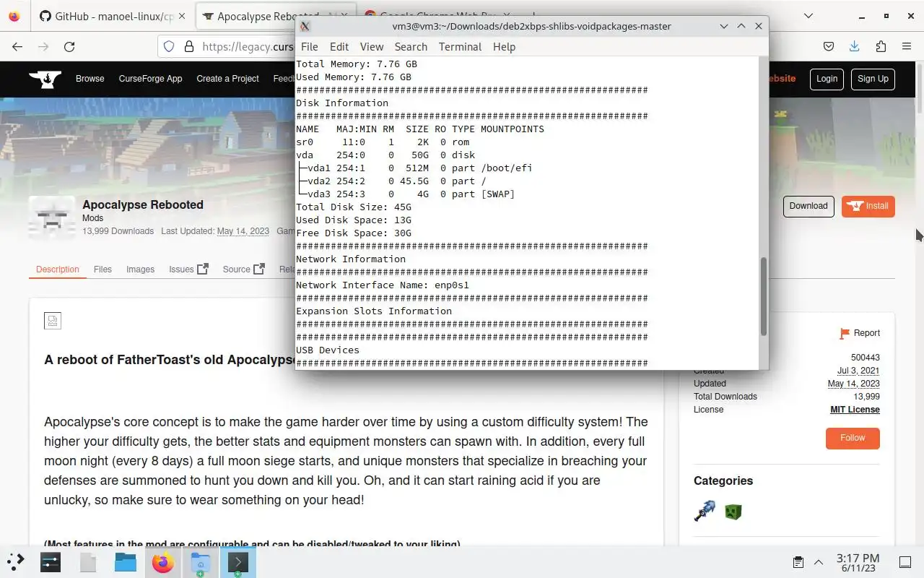
Task: Open the terminal File menu
Action: click(309, 46)
